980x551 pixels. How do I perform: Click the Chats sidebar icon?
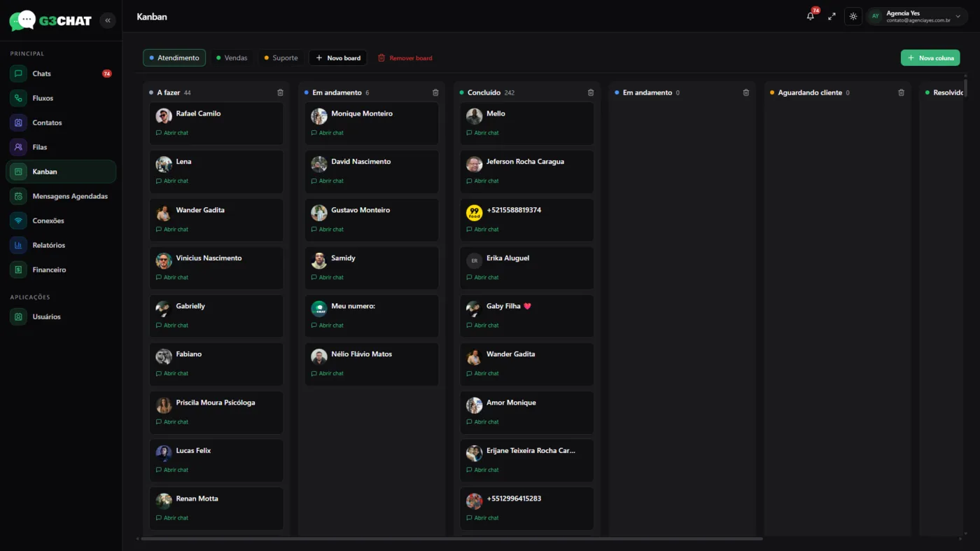[18, 74]
